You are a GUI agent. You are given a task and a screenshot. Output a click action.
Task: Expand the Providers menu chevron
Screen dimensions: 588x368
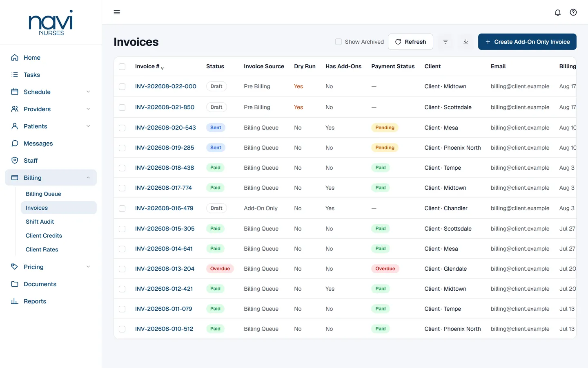point(88,109)
